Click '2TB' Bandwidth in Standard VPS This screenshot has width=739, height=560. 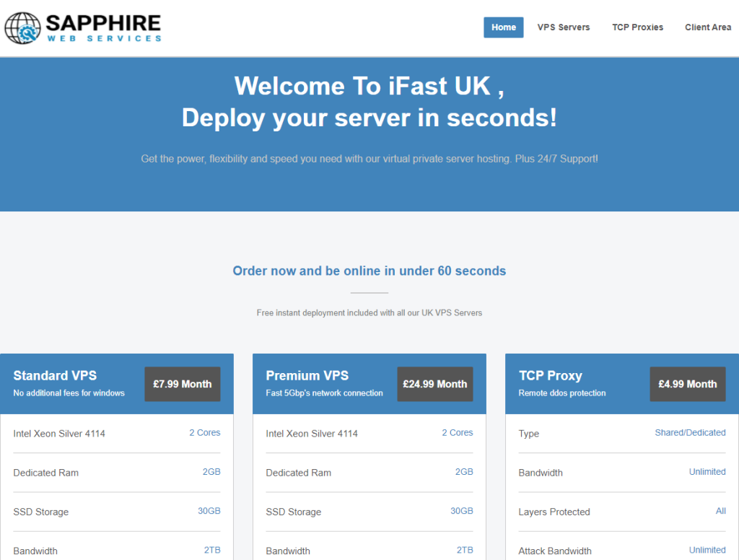(x=212, y=550)
